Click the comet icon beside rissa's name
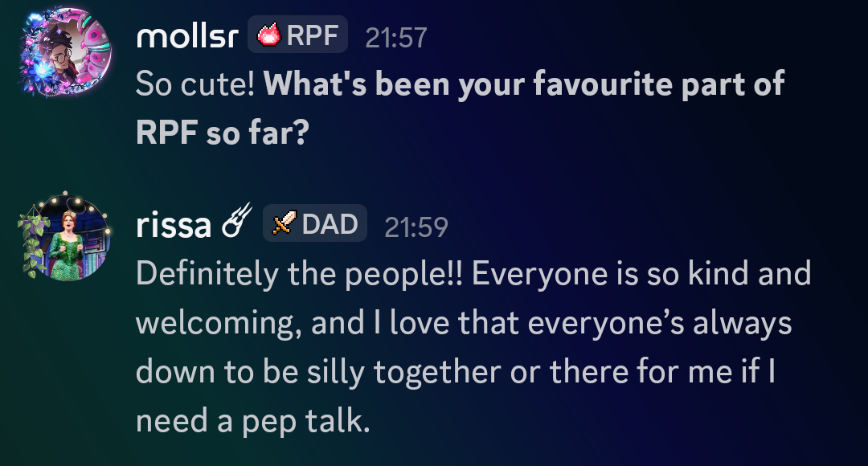Viewport: 868px width, 466px height. click(x=236, y=224)
